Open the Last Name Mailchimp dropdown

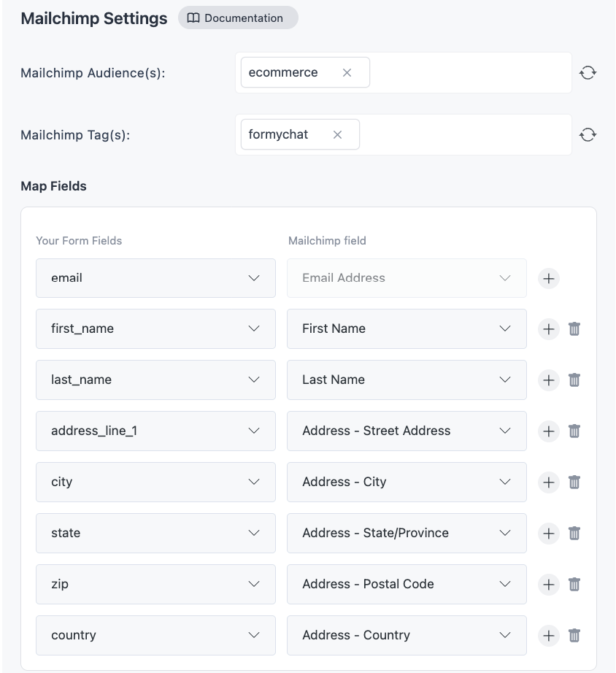coord(407,380)
